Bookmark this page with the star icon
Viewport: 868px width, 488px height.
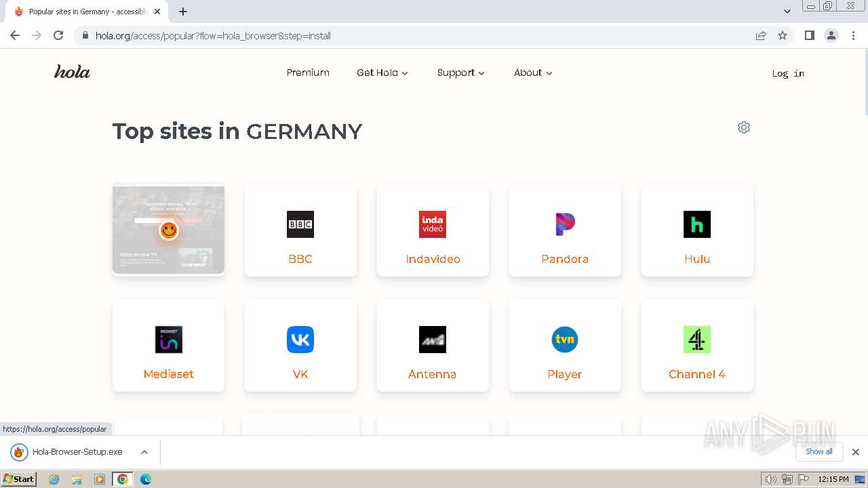[783, 35]
